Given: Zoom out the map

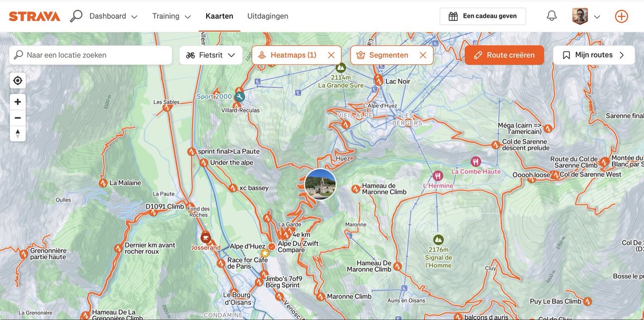Looking at the screenshot, I should 18,118.
